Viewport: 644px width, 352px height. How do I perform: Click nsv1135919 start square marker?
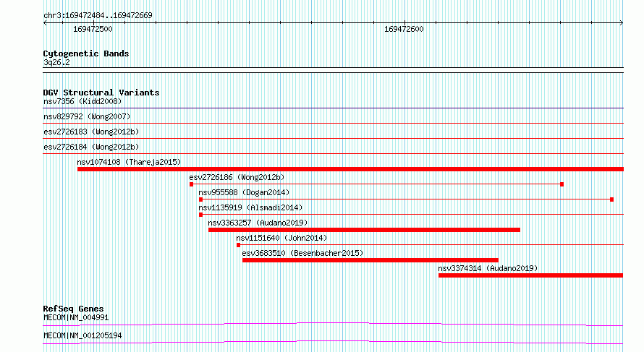pyautogui.click(x=201, y=215)
